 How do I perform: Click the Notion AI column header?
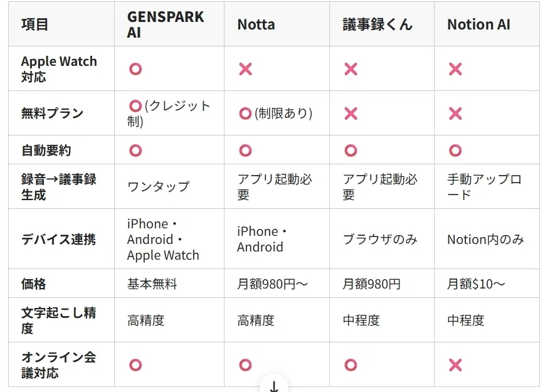tap(479, 24)
